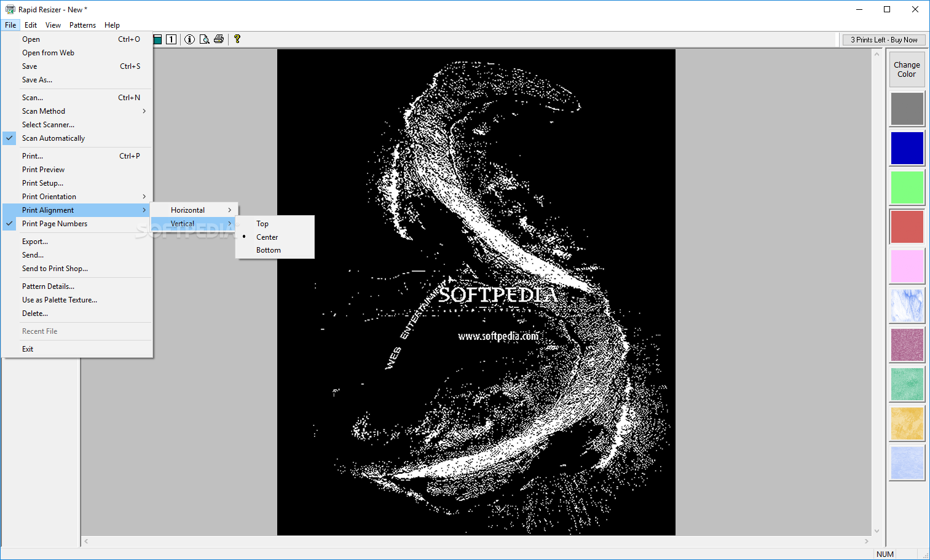Toggle Scan Automatically option
This screenshot has width=930, height=560.
(77, 138)
